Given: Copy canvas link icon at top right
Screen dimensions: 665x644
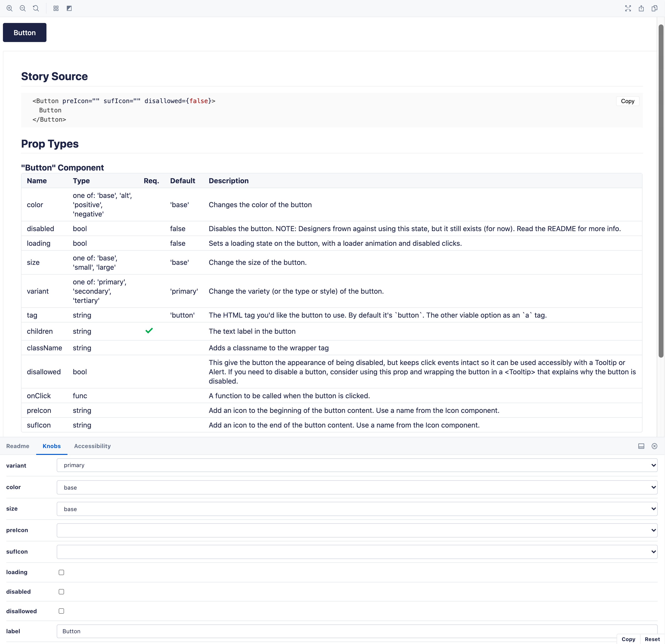Looking at the screenshot, I should point(654,9).
